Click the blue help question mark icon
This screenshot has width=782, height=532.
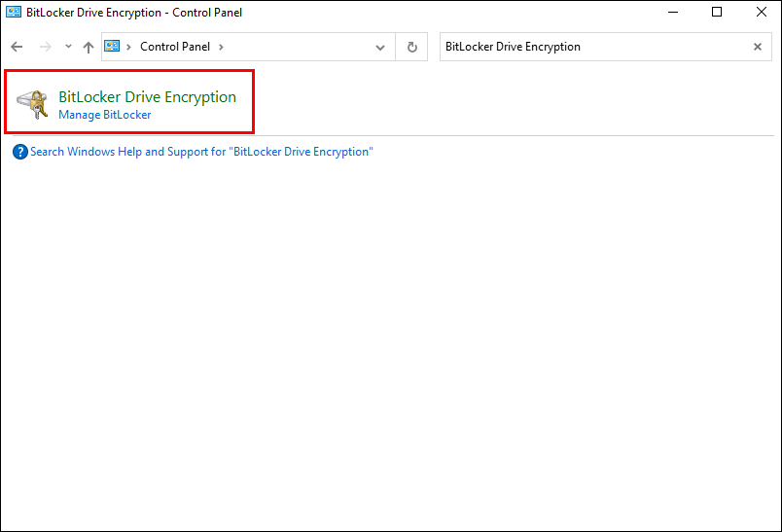(19, 152)
